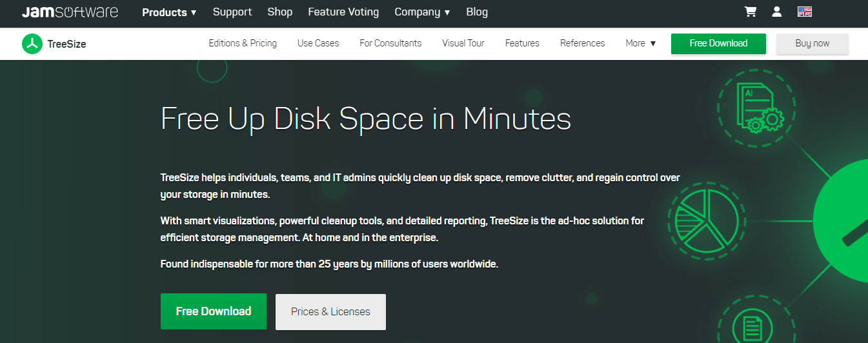Open the Visual Tour section
This screenshot has width=868, height=343.
pos(463,43)
